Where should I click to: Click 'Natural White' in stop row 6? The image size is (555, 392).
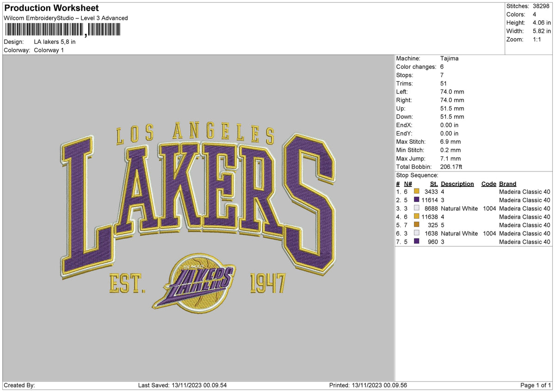point(459,233)
